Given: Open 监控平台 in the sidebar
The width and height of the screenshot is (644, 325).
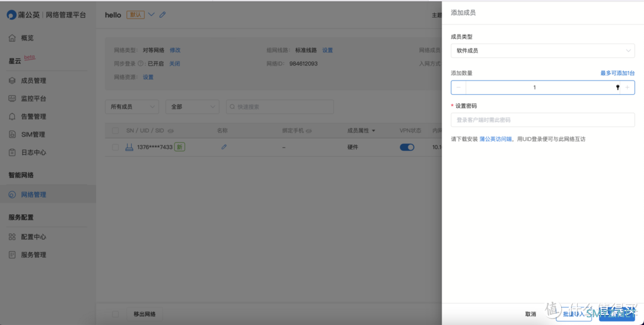Looking at the screenshot, I should pyautogui.click(x=33, y=98).
